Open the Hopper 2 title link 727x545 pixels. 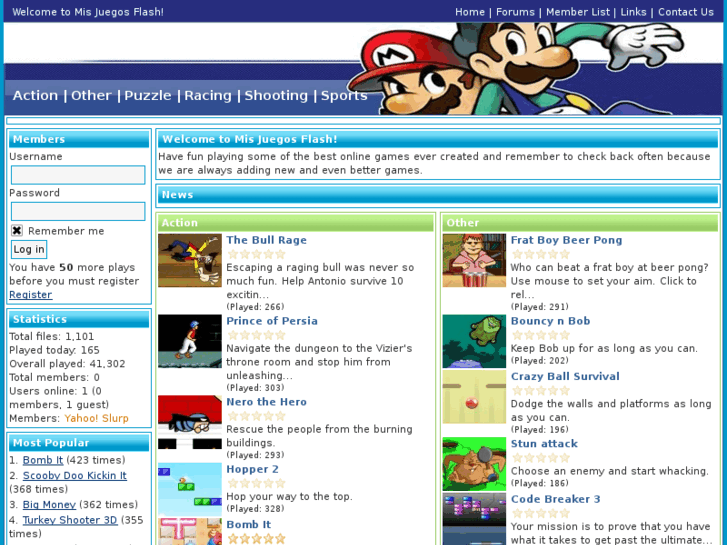pyautogui.click(x=253, y=469)
